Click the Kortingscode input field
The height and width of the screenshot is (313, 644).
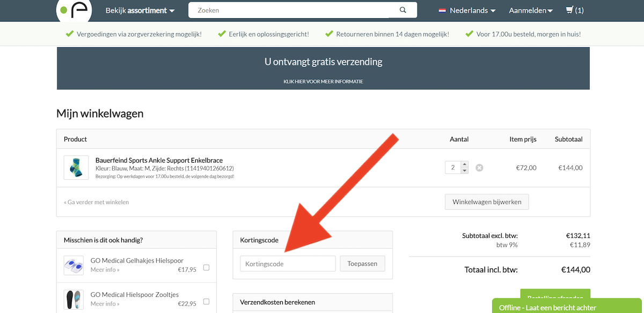pyautogui.click(x=288, y=264)
